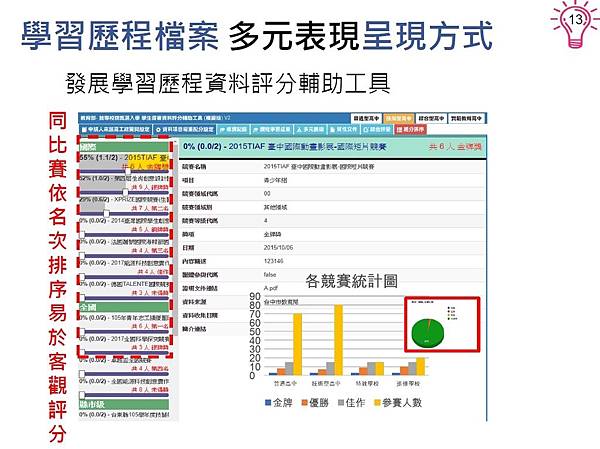Viewport: 600px width, 449px height.
Task: Switch to the 綜合型高中 tab
Action: pos(431,118)
